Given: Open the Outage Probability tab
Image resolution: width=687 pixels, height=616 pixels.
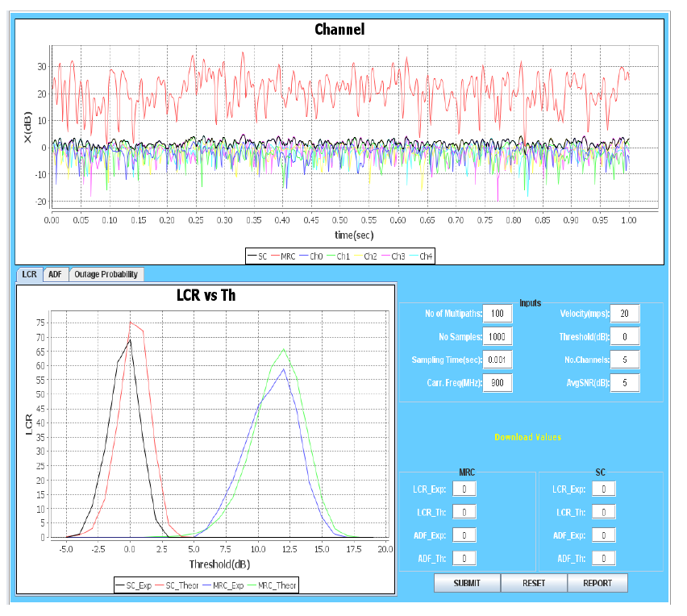Looking at the screenshot, I should click(106, 274).
